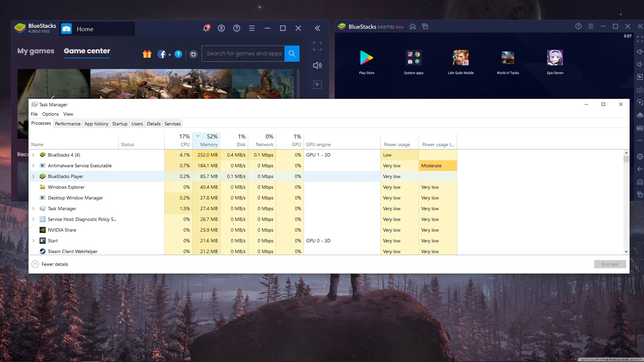
Task: Switch to Performance tab
Action: tap(68, 124)
